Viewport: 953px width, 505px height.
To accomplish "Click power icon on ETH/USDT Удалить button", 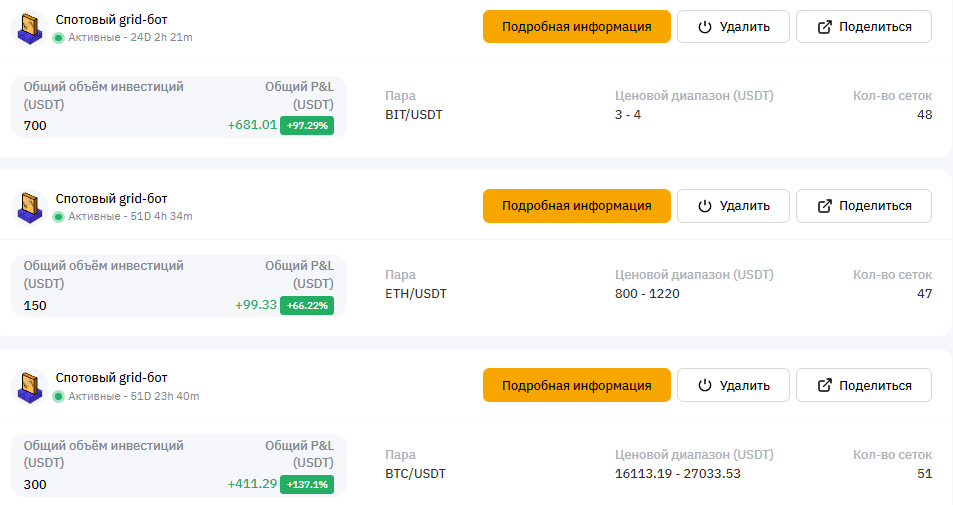I will pos(704,206).
